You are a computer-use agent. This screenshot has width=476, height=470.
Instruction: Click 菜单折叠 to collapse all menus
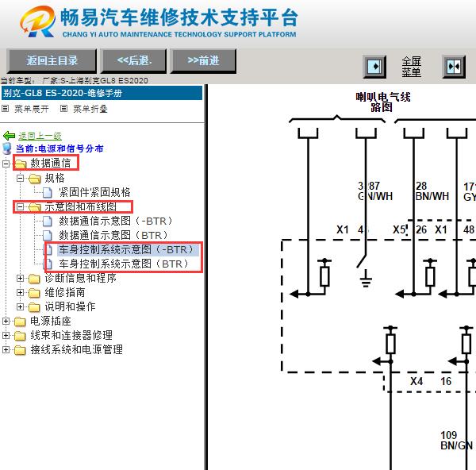pyautogui.click(x=90, y=109)
